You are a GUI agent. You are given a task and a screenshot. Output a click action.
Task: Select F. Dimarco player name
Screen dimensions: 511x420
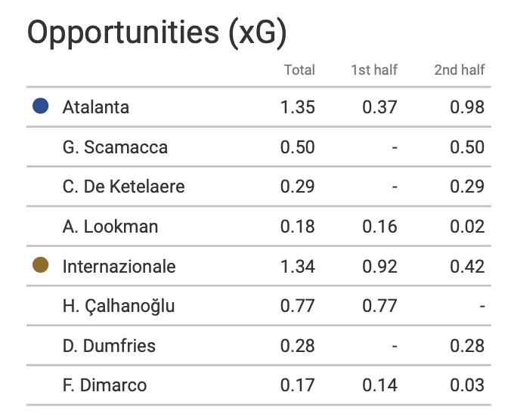pyautogui.click(x=104, y=385)
